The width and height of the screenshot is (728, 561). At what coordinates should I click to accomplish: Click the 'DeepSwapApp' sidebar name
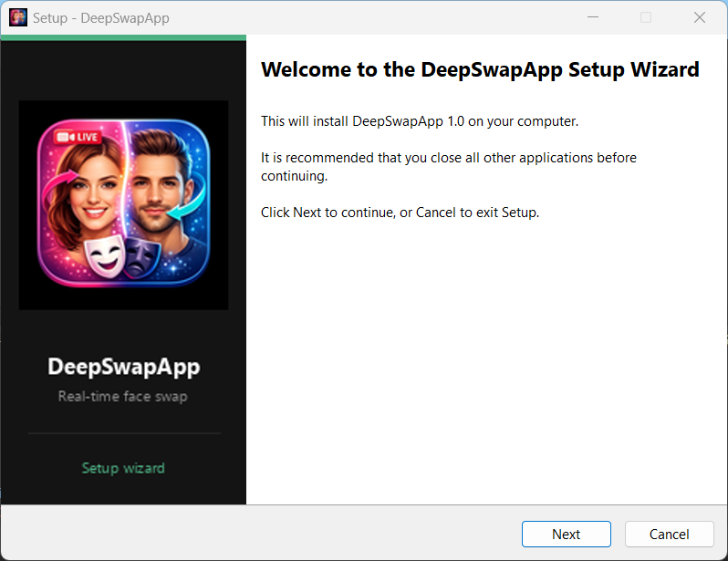point(124,367)
